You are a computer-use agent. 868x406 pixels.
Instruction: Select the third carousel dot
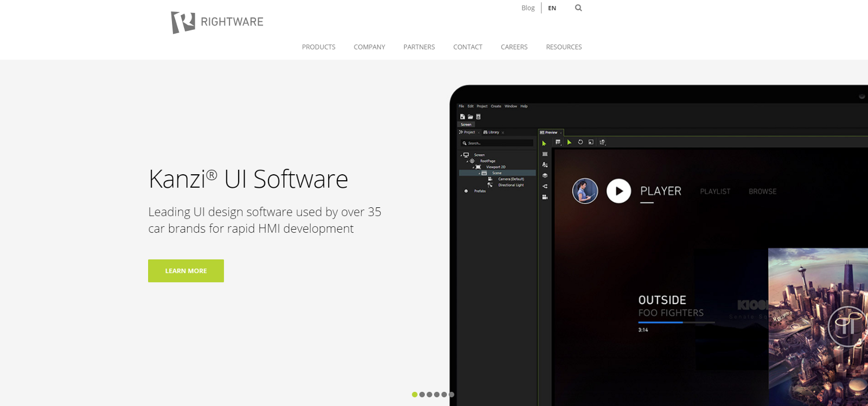point(429,395)
